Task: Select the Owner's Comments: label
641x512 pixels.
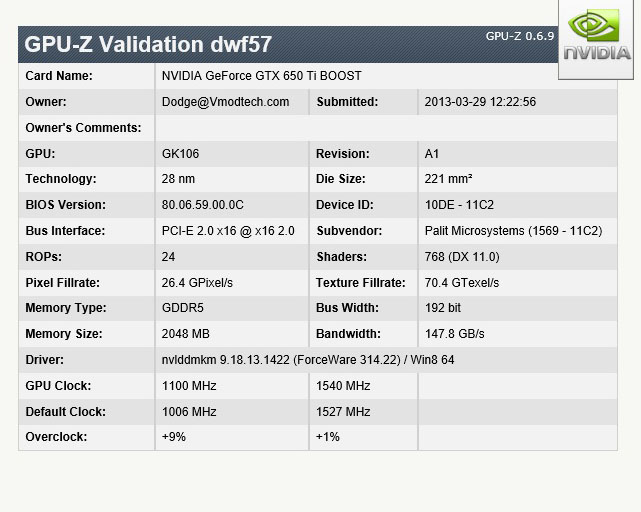Action: [x=83, y=128]
